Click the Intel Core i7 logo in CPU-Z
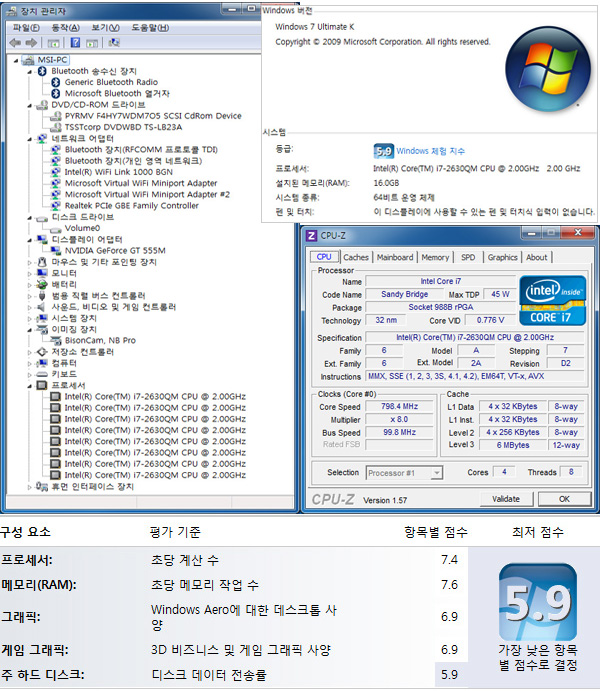This screenshot has height=691, width=600. 552,301
